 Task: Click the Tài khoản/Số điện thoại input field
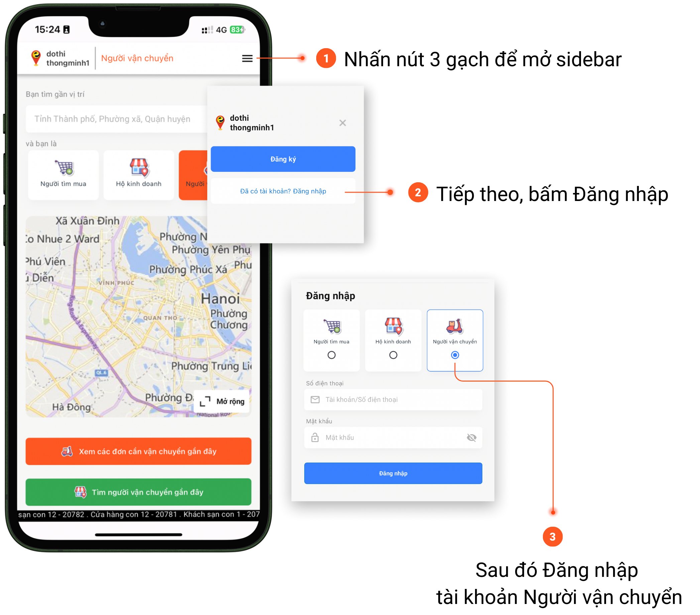(393, 399)
